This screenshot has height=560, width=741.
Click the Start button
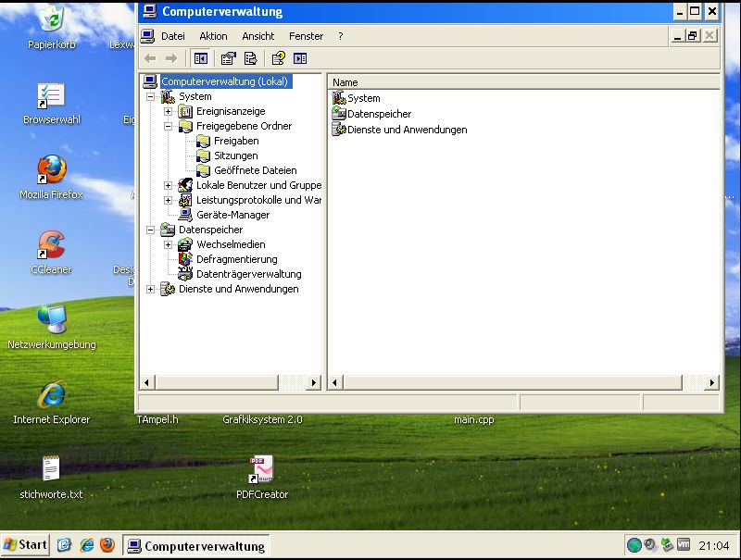(x=26, y=545)
